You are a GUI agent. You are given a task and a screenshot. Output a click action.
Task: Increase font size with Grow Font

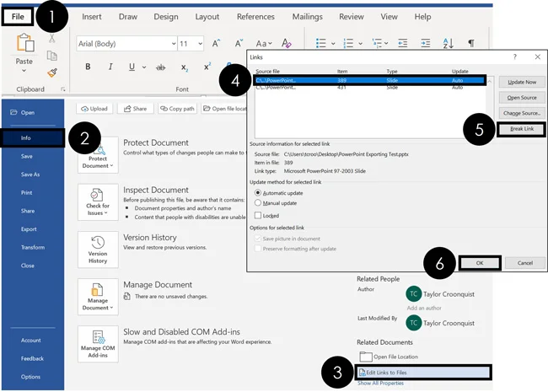click(x=217, y=43)
